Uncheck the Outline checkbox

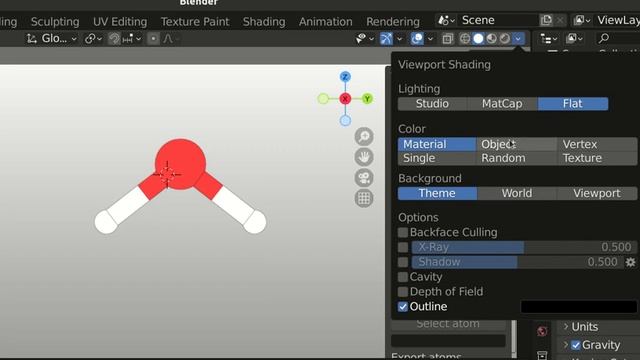click(x=403, y=307)
